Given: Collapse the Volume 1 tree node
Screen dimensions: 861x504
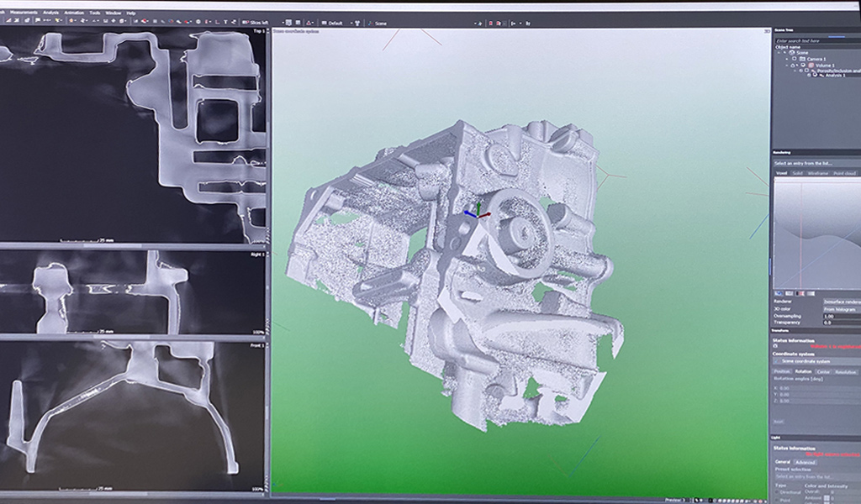Looking at the screenshot, I should click(788, 65).
